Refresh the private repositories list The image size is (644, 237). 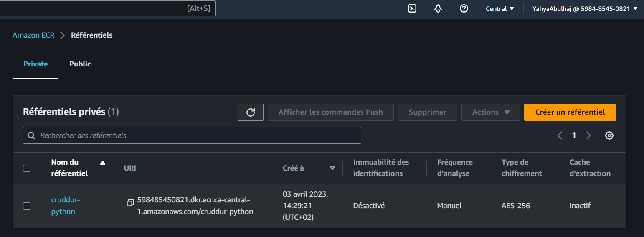[251, 112]
